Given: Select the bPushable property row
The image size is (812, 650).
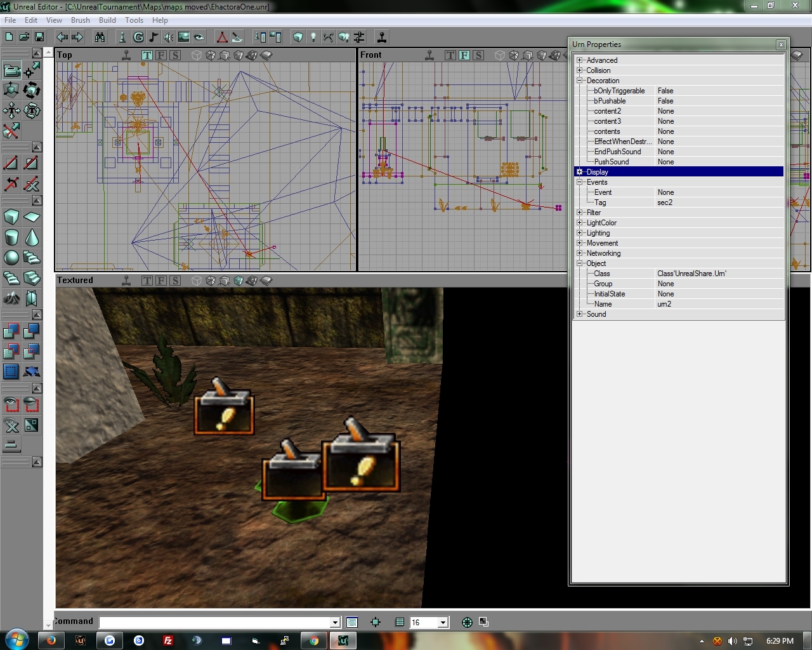Looking at the screenshot, I should point(679,101).
